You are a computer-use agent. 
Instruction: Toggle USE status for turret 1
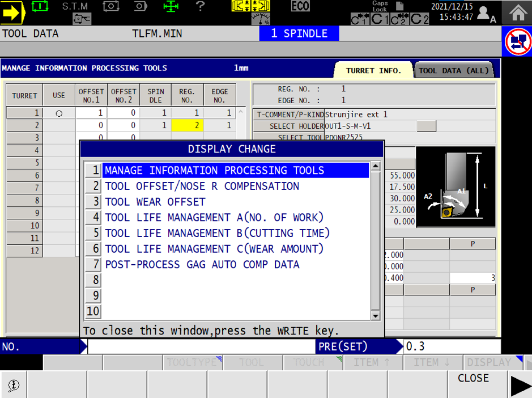[x=58, y=113]
